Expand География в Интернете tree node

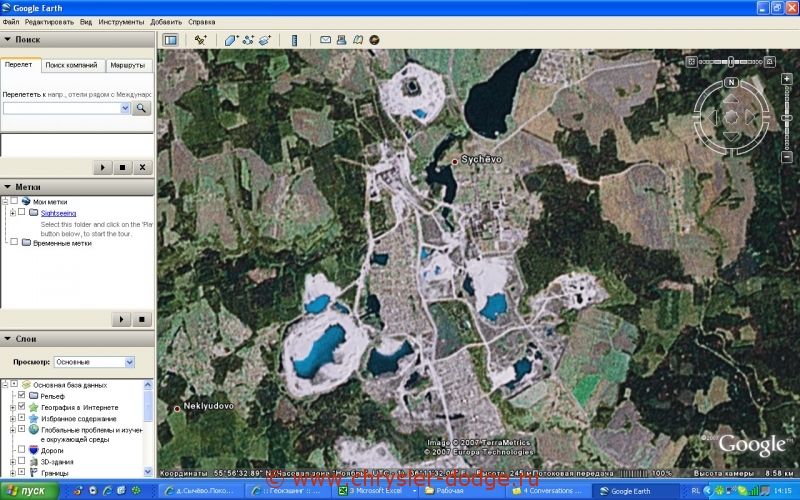(x=13, y=407)
